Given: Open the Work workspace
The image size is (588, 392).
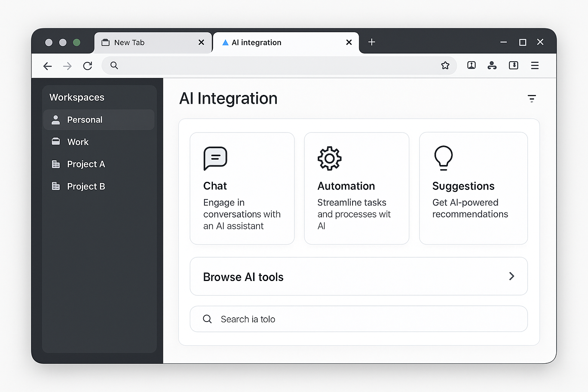Looking at the screenshot, I should [99, 142].
